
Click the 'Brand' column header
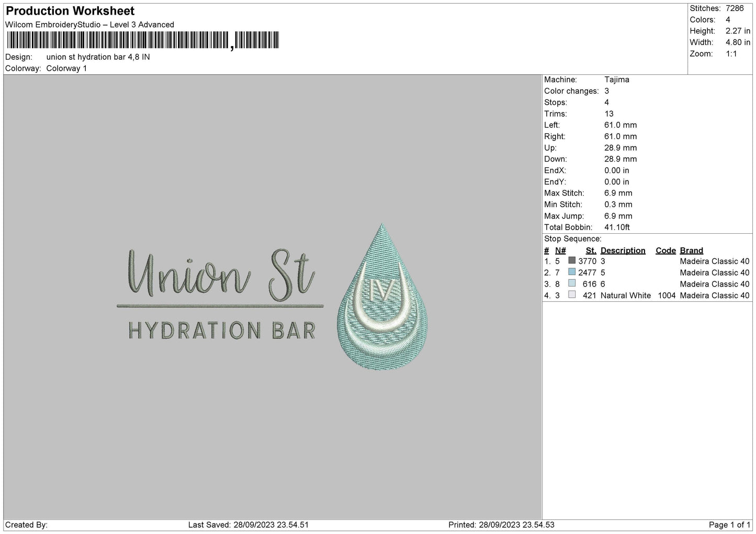[691, 251]
